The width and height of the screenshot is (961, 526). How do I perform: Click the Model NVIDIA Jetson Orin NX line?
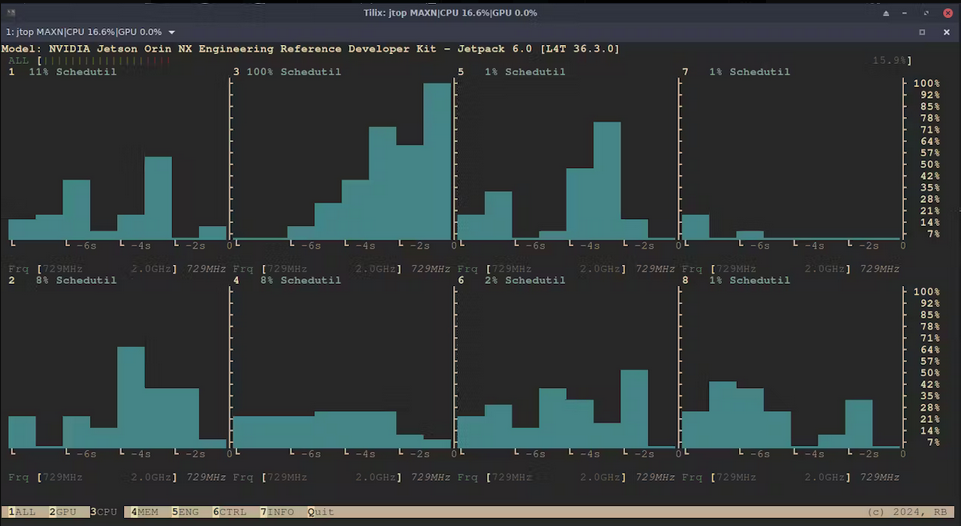310,49
